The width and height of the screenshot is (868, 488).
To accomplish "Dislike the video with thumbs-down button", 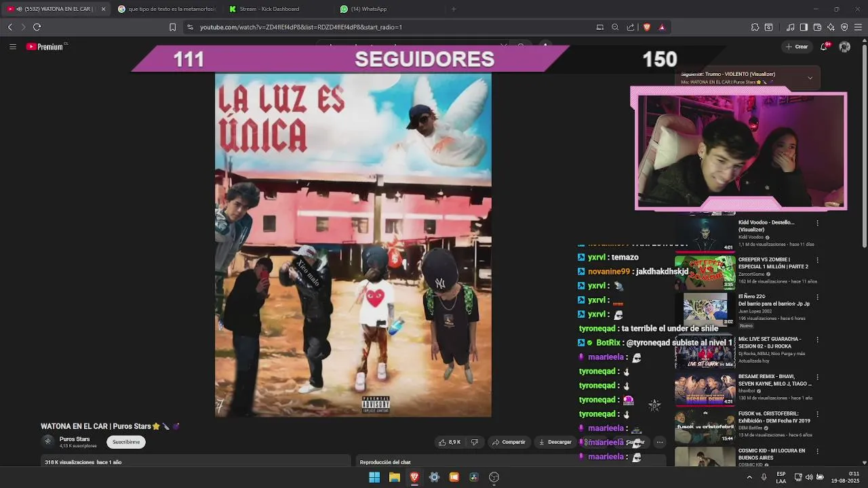I will point(475,442).
